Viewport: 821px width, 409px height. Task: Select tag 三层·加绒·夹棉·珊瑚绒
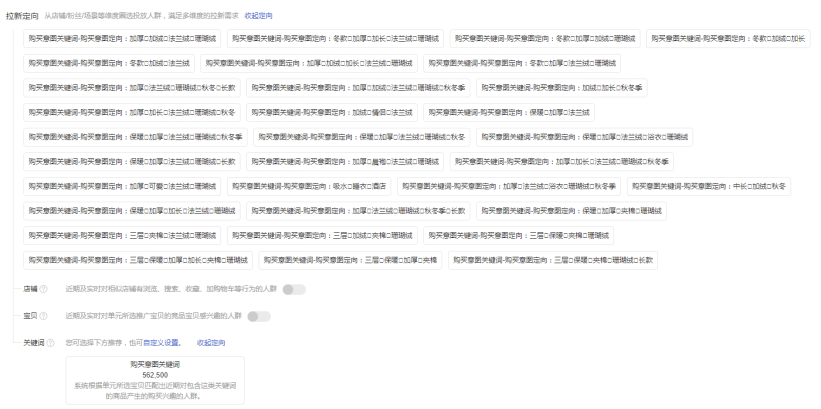(x=322, y=236)
